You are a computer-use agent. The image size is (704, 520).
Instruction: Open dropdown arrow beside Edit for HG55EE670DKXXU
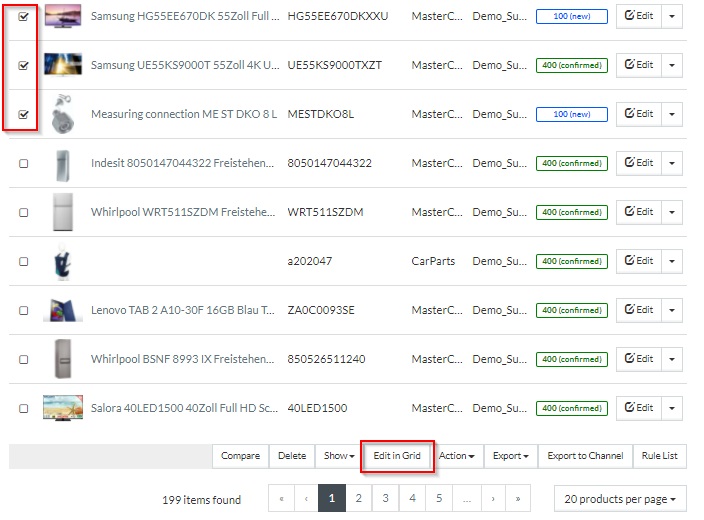point(672,16)
